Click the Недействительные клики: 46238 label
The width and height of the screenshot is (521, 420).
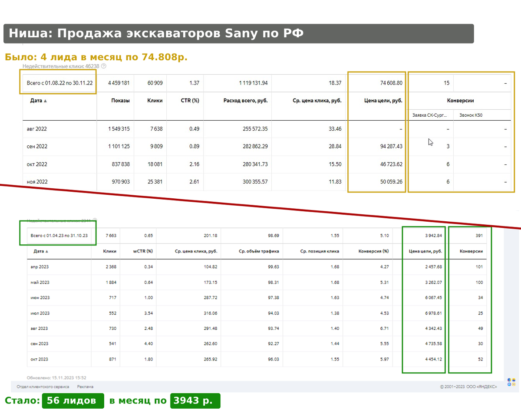[x=61, y=66]
